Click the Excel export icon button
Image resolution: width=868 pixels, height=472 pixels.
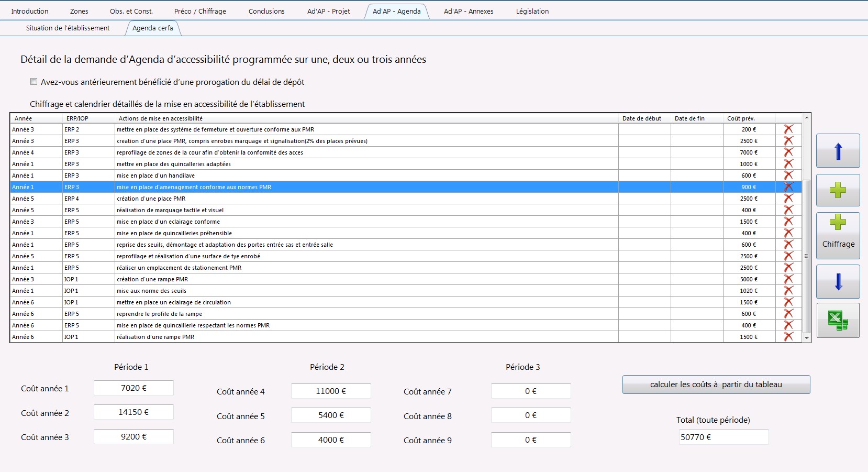(838, 320)
